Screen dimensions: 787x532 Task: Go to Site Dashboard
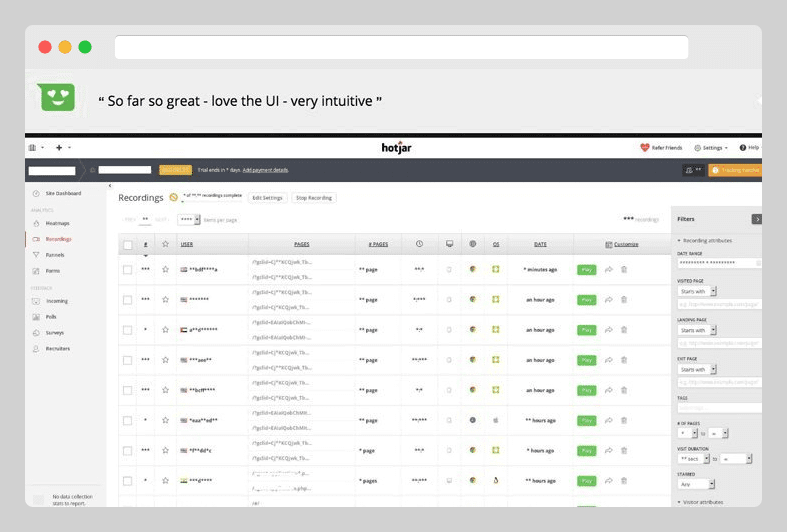[63, 193]
